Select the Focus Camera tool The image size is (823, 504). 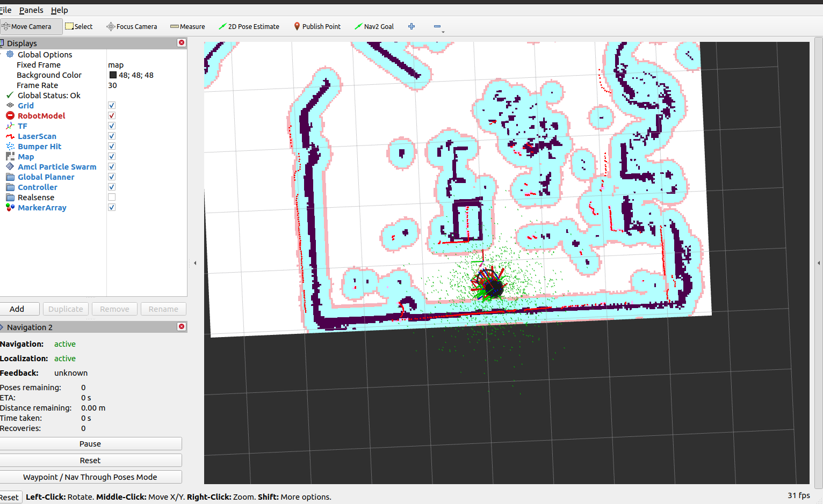[132, 26]
